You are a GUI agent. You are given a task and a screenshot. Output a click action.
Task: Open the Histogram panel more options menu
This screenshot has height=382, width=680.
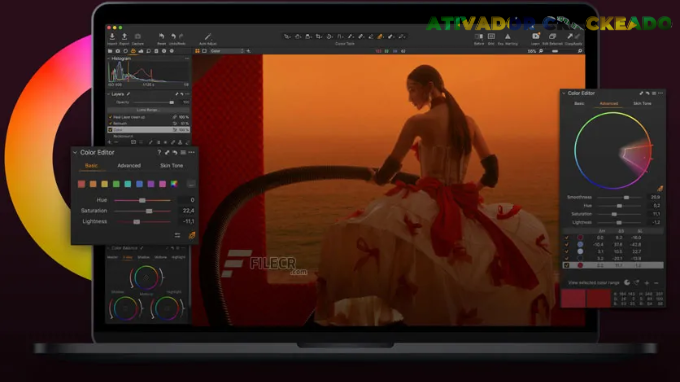pyautogui.click(x=187, y=59)
